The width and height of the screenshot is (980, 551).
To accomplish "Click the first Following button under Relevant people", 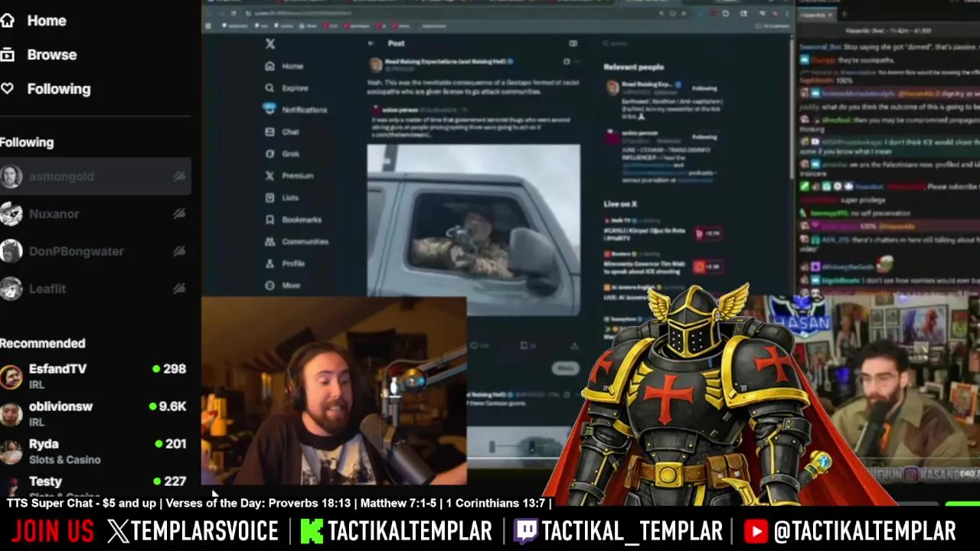I will tap(705, 88).
